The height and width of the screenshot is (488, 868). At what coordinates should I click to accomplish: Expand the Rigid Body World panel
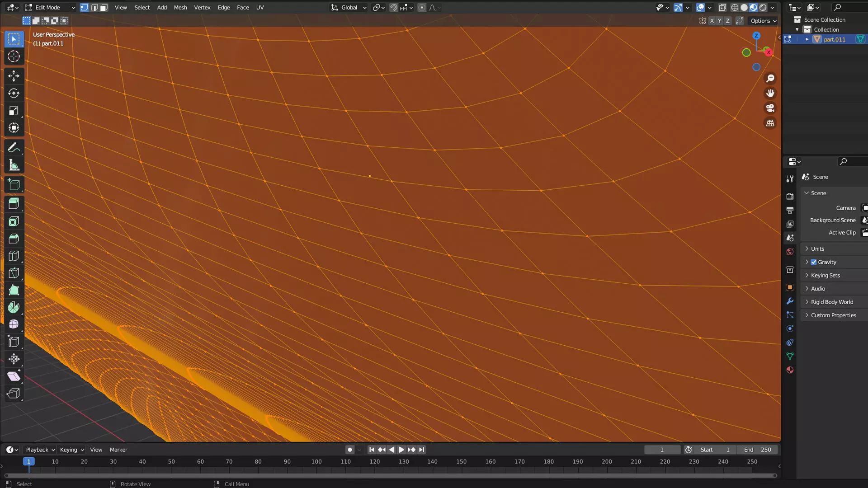[831, 302]
